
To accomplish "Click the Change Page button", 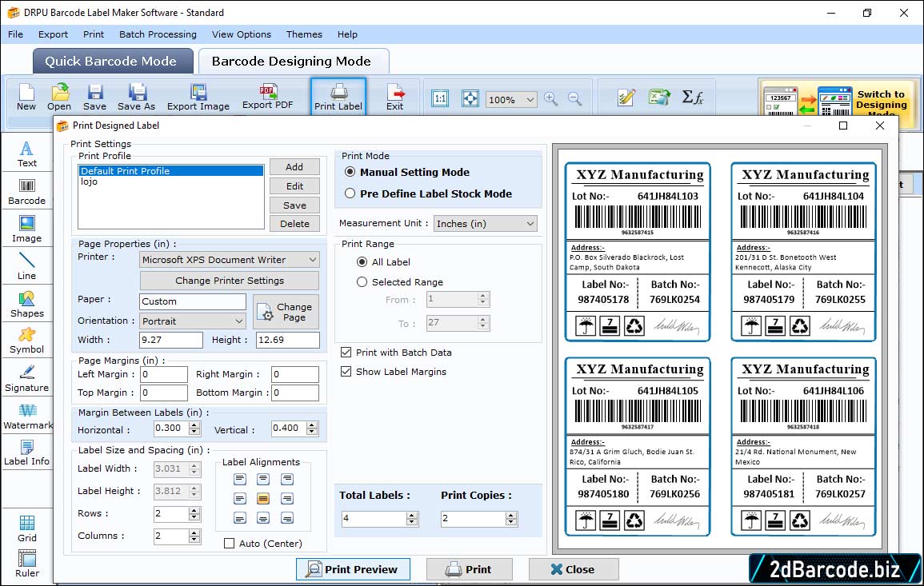I will click(x=286, y=312).
